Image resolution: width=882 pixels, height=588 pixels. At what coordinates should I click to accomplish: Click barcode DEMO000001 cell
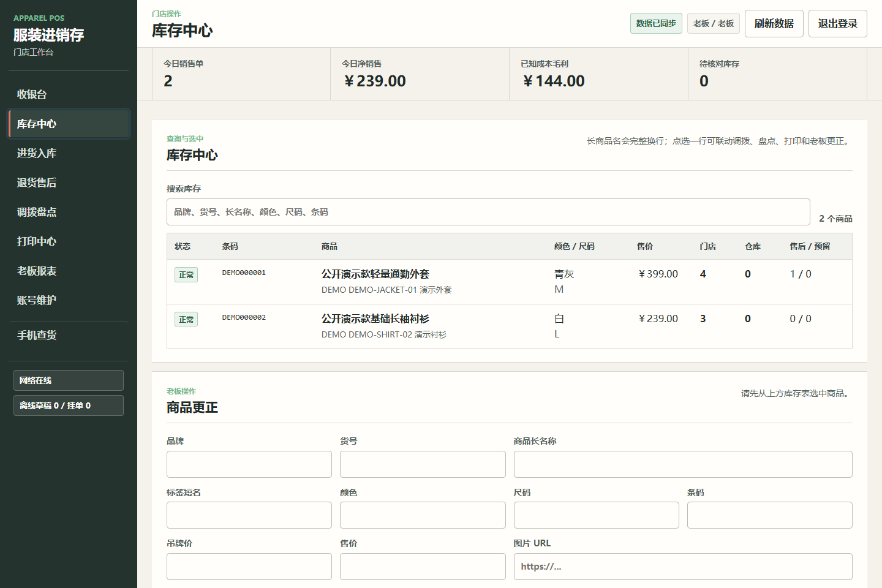click(x=244, y=273)
